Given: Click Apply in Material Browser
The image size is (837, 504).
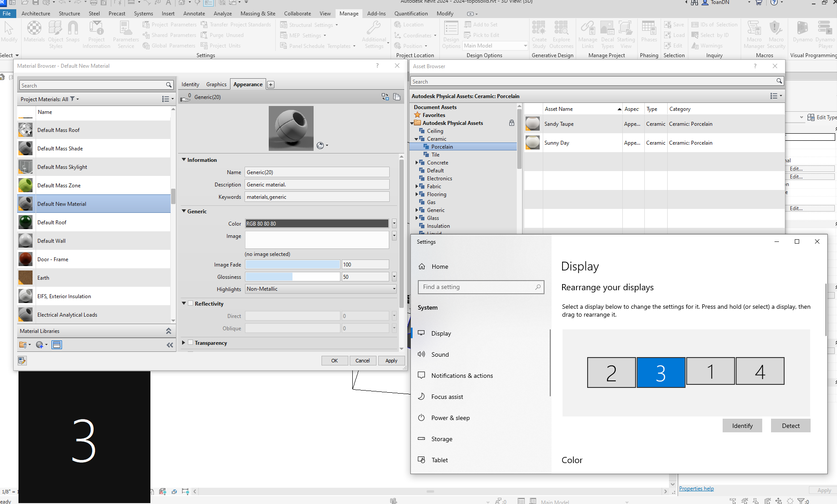Looking at the screenshot, I should pos(391,361).
